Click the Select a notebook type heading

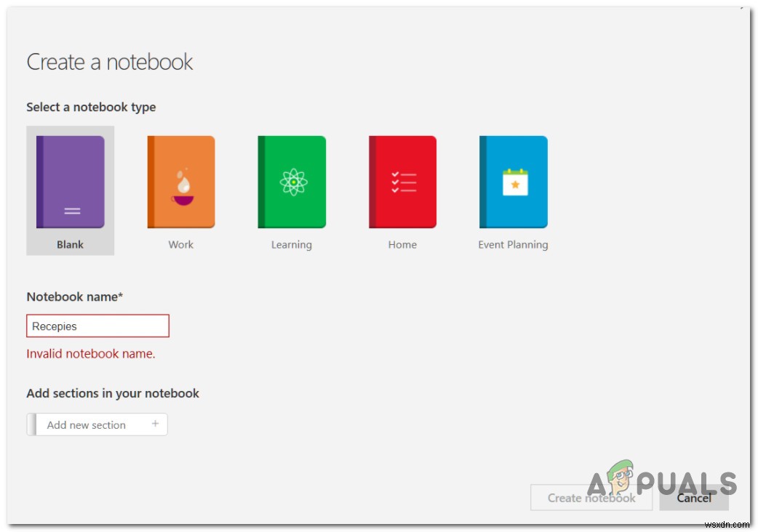[91, 107]
